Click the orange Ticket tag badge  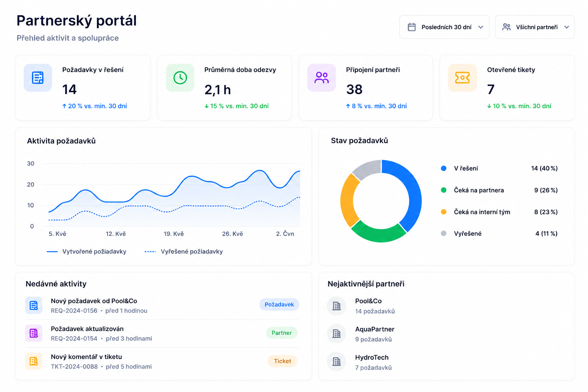point(283,361)
